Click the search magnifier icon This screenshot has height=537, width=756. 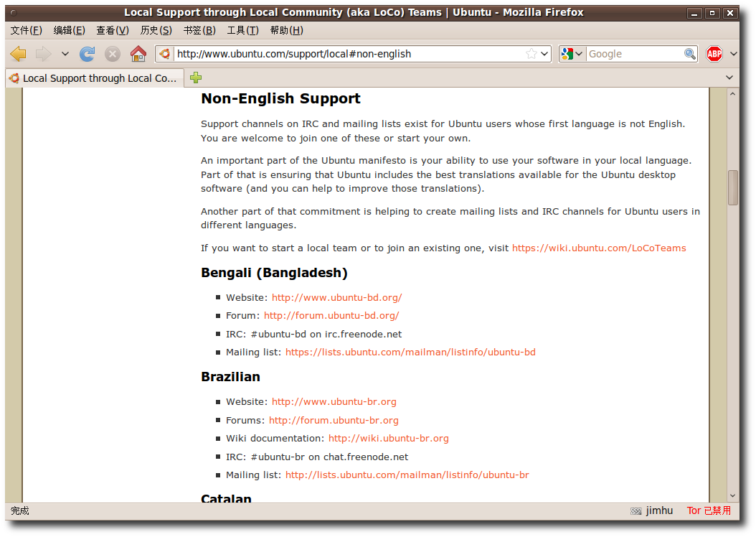point(690,54)
